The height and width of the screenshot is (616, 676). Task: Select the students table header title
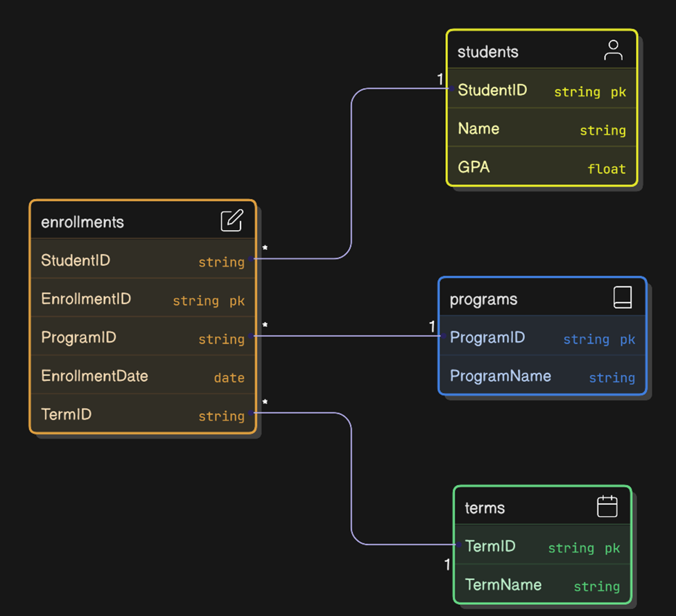pyautogui.click(x=487, y=52)
